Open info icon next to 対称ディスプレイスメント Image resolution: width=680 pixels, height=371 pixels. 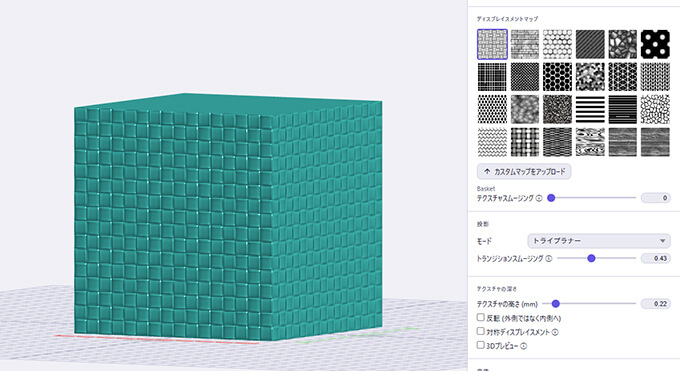coord(555,332)
